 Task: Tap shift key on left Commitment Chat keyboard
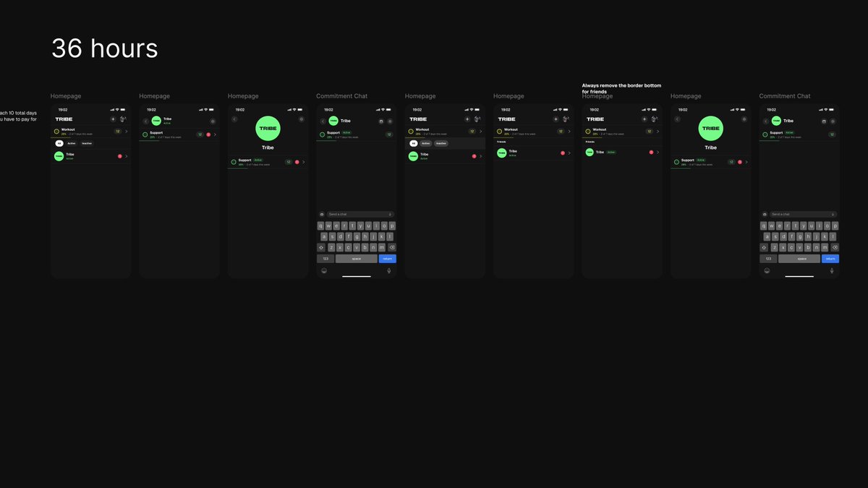[x=321, y=247]
